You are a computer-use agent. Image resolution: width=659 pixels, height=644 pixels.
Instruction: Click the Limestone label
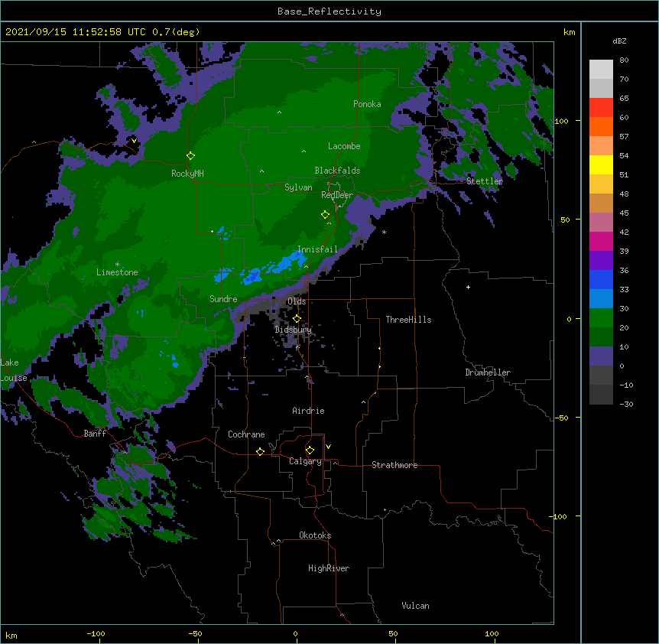coord(117,272)
